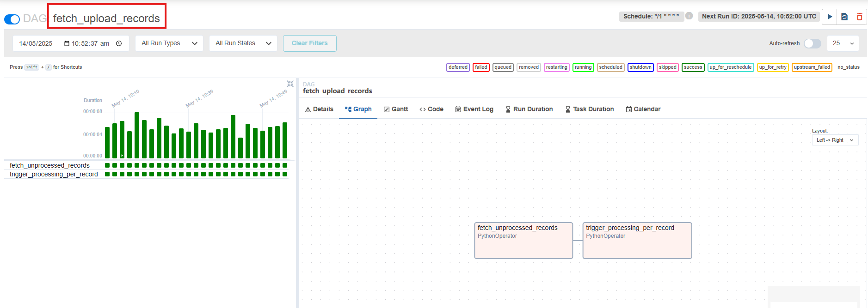Click the calendar icon in the date field
The width and height of the screenshot is (868, 308).
click(x=67, y=43)
